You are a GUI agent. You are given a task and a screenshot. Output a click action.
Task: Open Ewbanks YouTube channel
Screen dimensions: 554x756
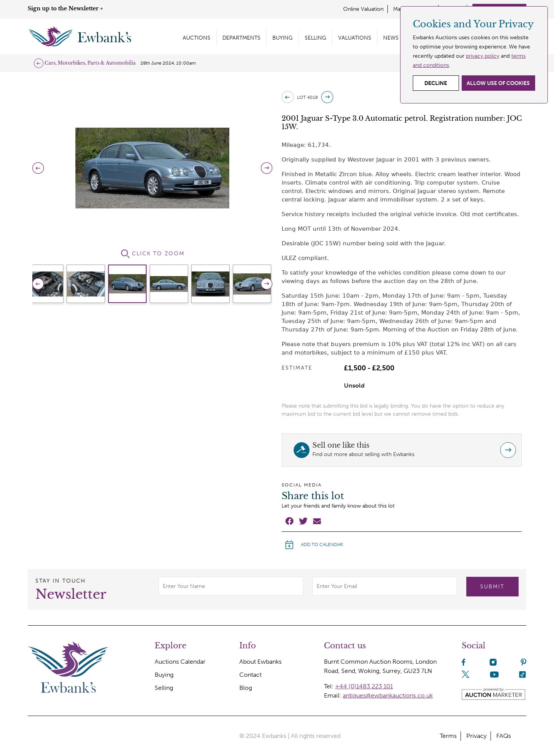pyautogui.click(x=494, y=674)
